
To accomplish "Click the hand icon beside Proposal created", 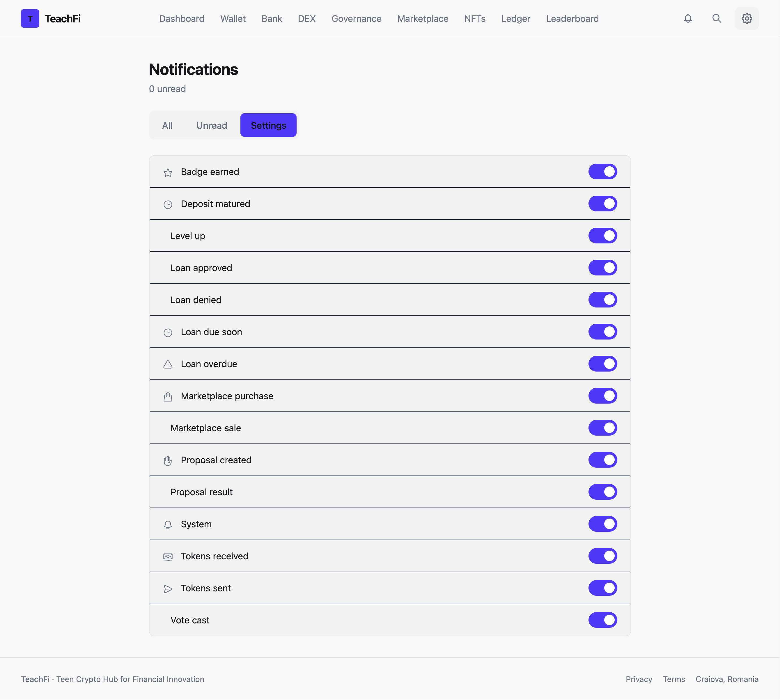I will (x=168, y=460).
